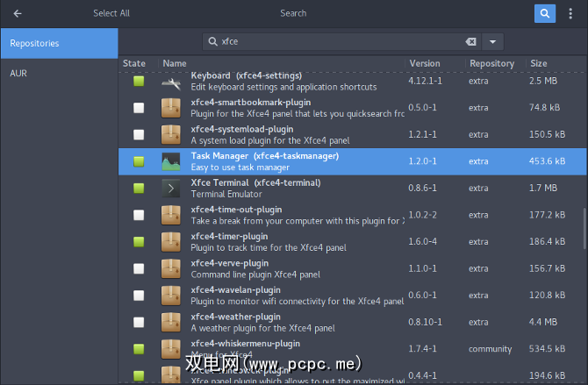Toggle the blue search button
The width and height of the screenshot is (588, 385).
click(544, 14)
